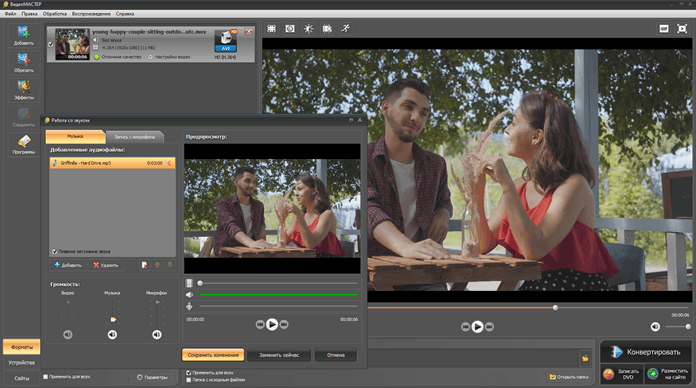The image size is (696, 388).
Task: Play the dialog preview video
Action: (272, 325)
